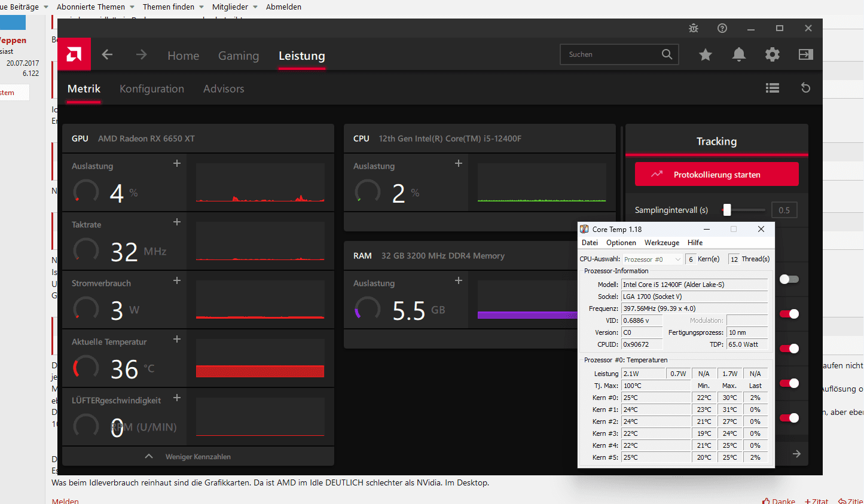Collapse with Weniger Kennzahlen
The image size is (864, 504).
[x=198, y=456]
